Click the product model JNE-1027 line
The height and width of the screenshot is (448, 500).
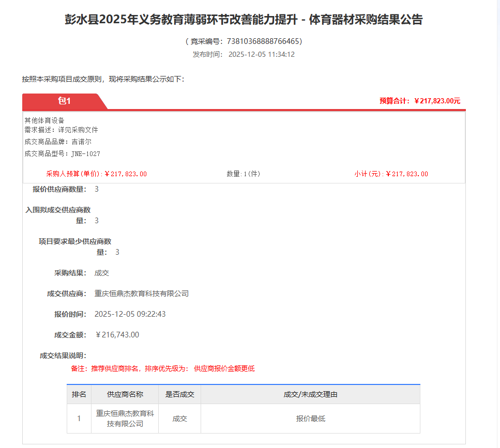[62, 154]
